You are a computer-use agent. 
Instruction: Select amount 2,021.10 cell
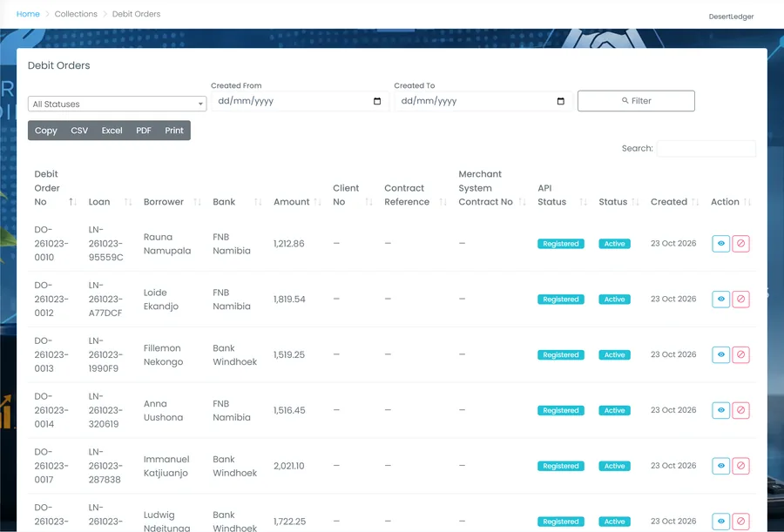tap(289, 466)
